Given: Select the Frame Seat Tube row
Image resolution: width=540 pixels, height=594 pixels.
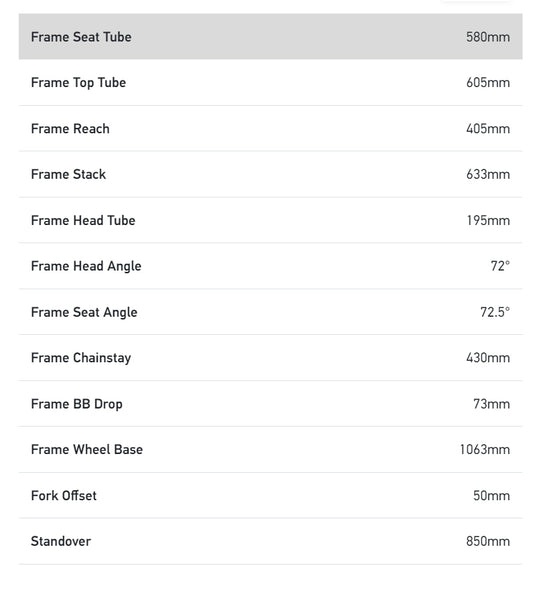Looking at the screenshot, I should (x=270, y=36).
